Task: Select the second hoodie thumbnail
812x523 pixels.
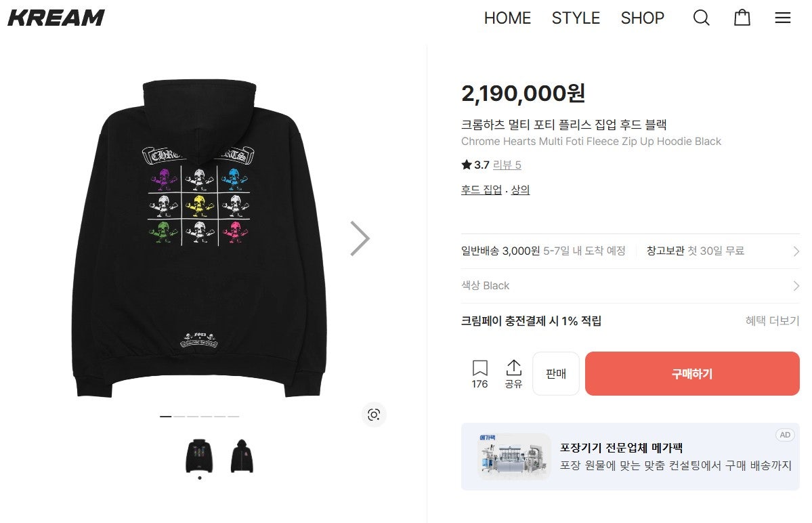Action: coord(242,455)
